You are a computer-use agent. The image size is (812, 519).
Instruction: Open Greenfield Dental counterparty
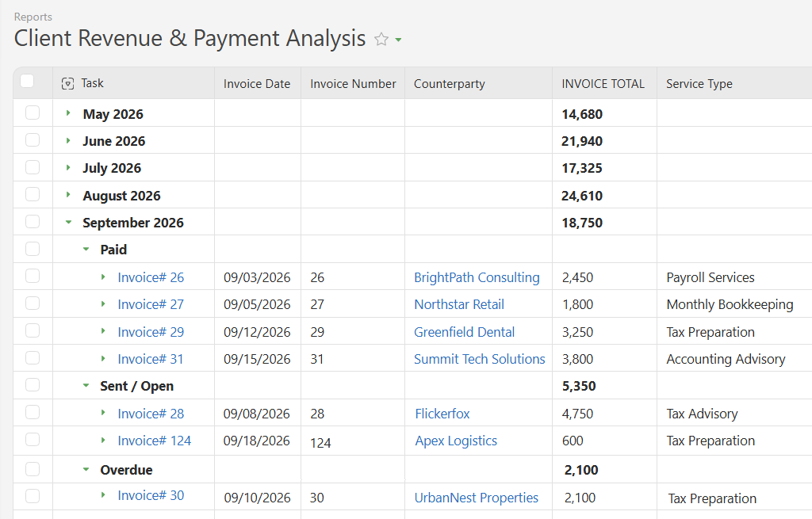pos(465,332)
